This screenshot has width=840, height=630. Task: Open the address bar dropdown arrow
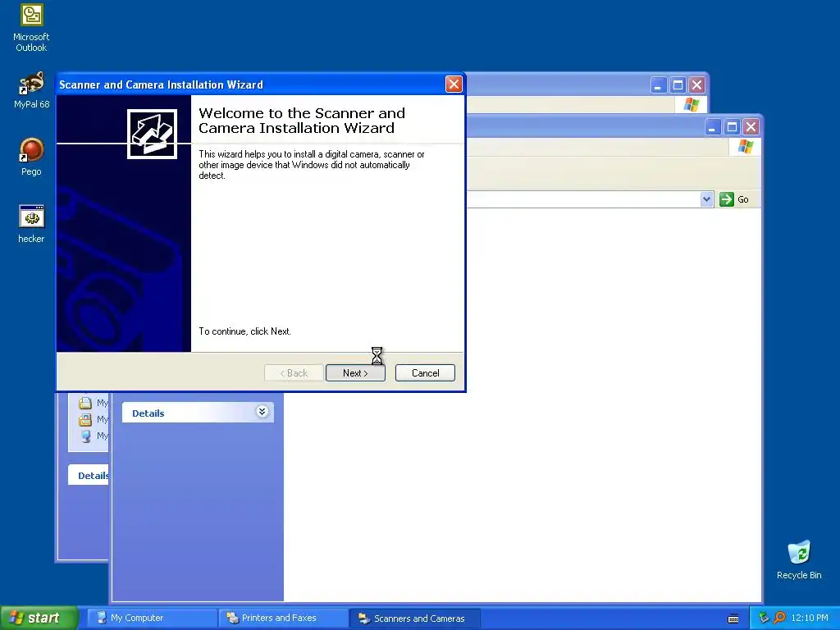tap(706, 199)
